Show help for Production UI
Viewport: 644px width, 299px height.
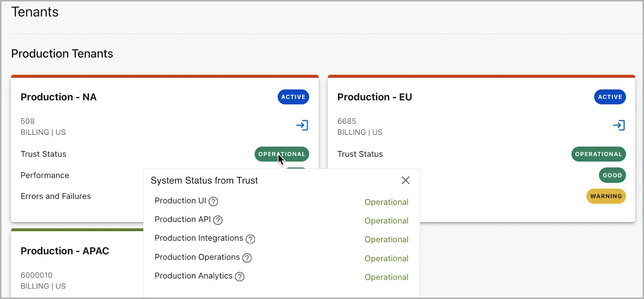pyautogui.click(x=213, y=201)
